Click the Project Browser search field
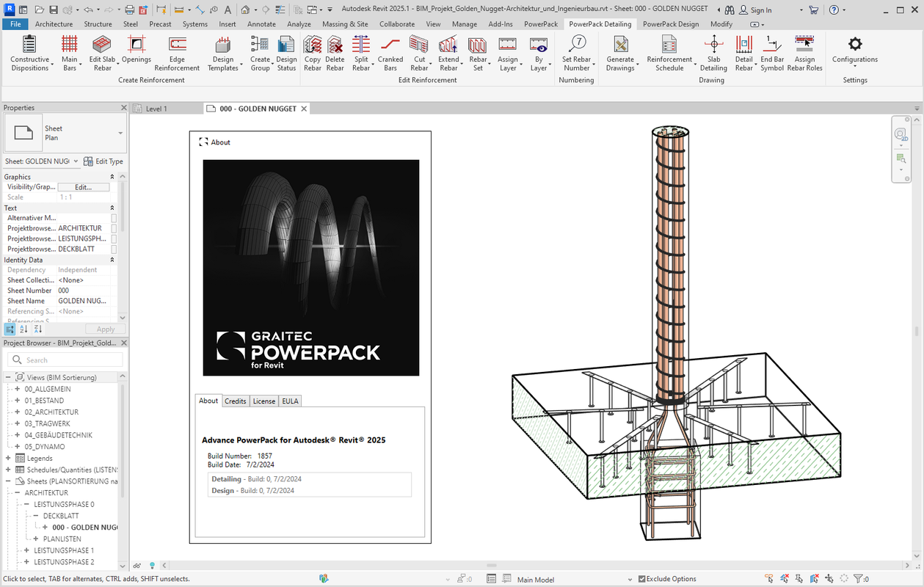The image size is (924, 587). coord(65,360)
